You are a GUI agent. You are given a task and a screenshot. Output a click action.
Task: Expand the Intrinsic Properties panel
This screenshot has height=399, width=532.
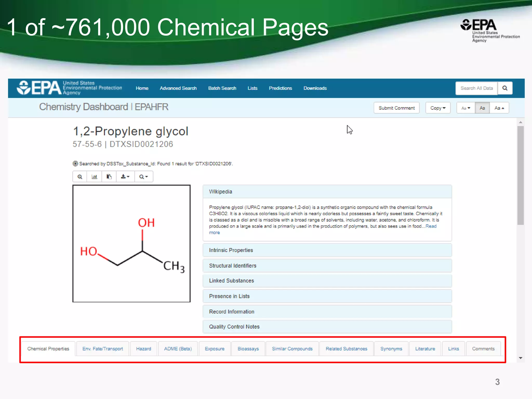[x=327, y=250]
